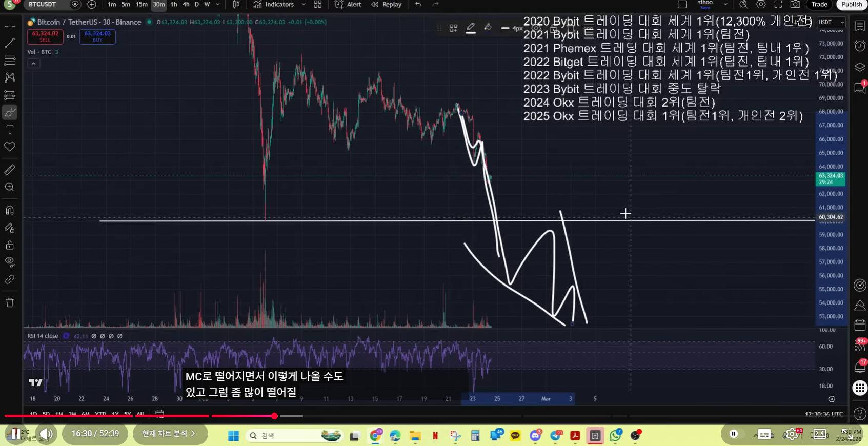Select the crosshair cursor tool
Image resolution: width=868 pixels, height=446 pixels.
pyautogui.click(x=10, y=26)
